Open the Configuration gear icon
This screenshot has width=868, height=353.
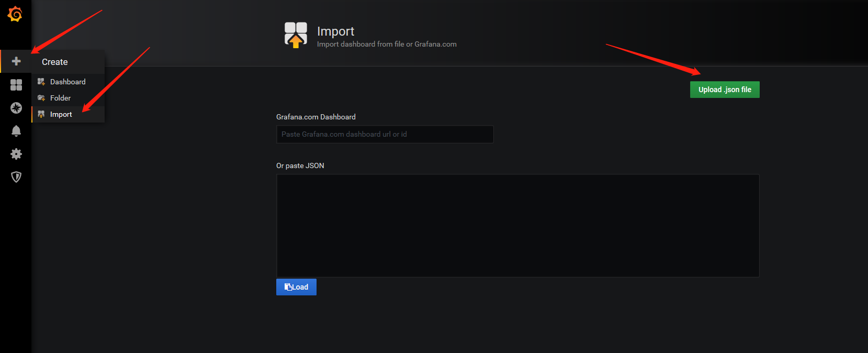coord(16,154)
